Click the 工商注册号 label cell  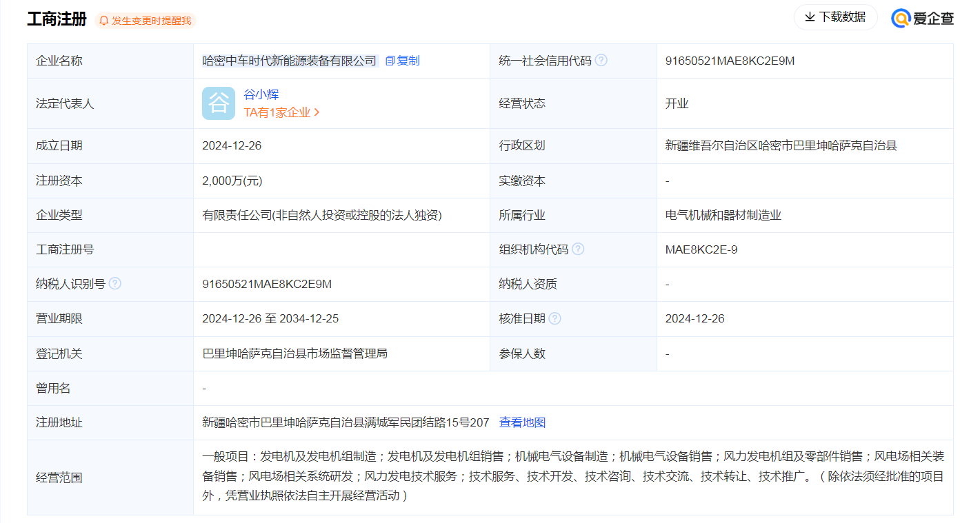click(110, 249)
